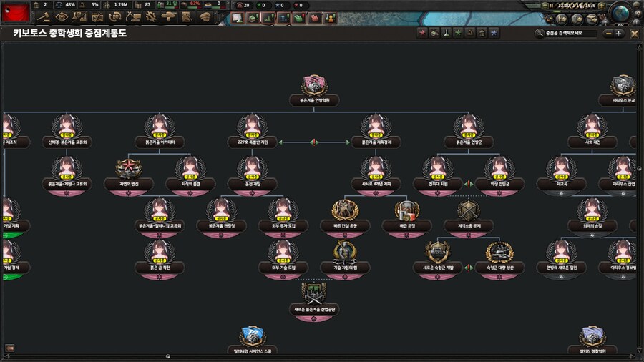
Task: Select the 빠른 건설 운동 focus
Action: tap(345, 210)
